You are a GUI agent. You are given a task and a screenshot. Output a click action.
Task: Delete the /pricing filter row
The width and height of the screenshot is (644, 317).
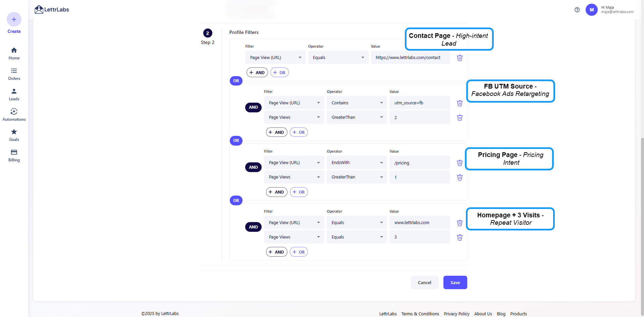[460, 163]
